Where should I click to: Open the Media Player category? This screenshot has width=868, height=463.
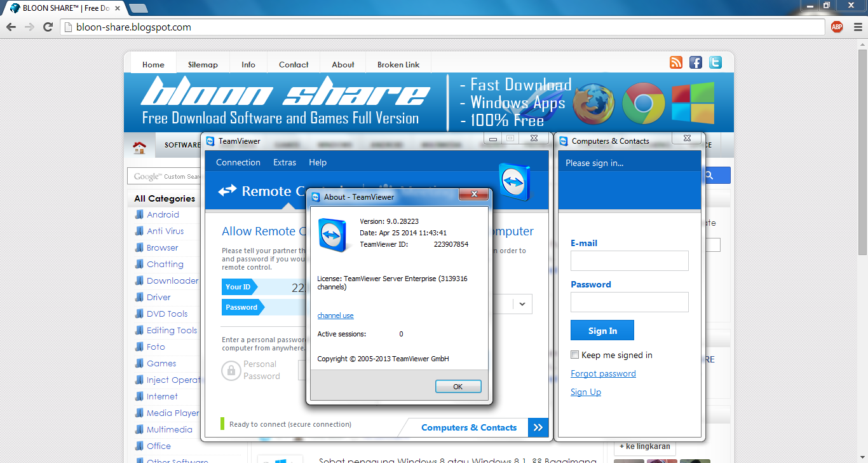click(173, 413)
